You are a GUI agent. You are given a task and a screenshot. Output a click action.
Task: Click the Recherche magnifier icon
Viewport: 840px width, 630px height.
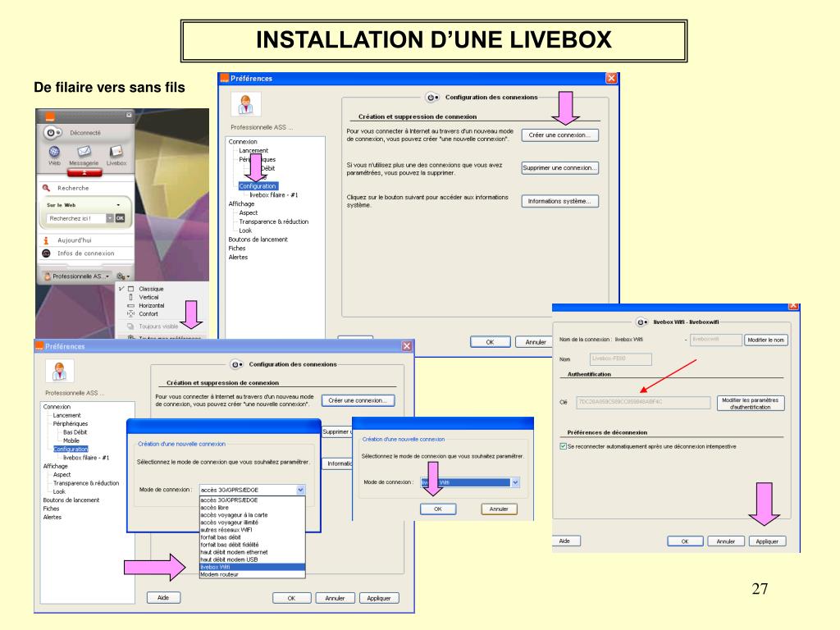point(46,188)
